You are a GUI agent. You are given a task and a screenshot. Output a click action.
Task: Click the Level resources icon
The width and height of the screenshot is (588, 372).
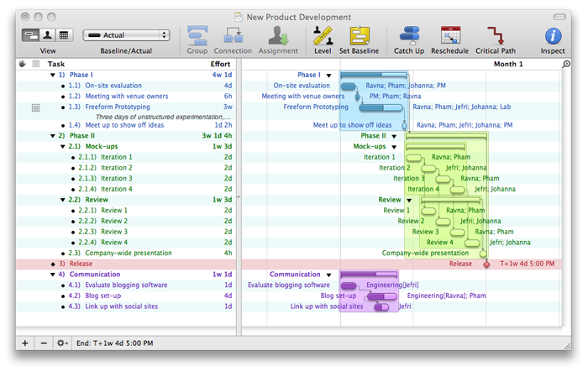(x=323, y=36)
